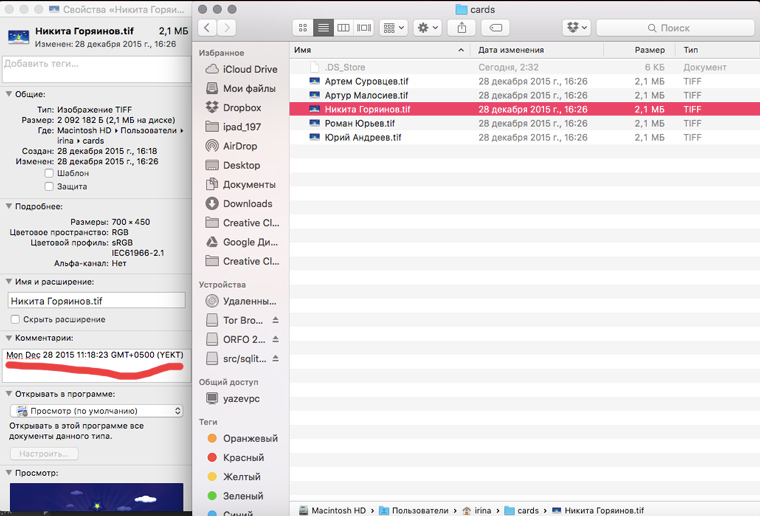
Task: Open AirDrop in the sidebar
Action: [231, 146]
